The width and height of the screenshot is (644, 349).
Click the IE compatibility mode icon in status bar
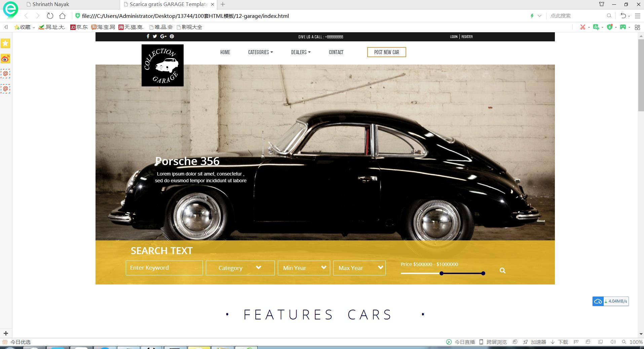pos(588,342)
